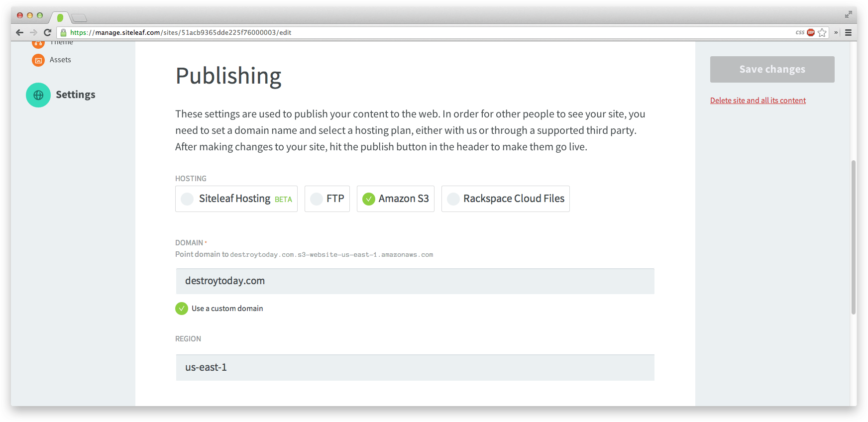Open the Assets section in sidebar
Image resolution: width=868 pixels, height=422 pixels.
pyautogui.click(x=60, y=60)
